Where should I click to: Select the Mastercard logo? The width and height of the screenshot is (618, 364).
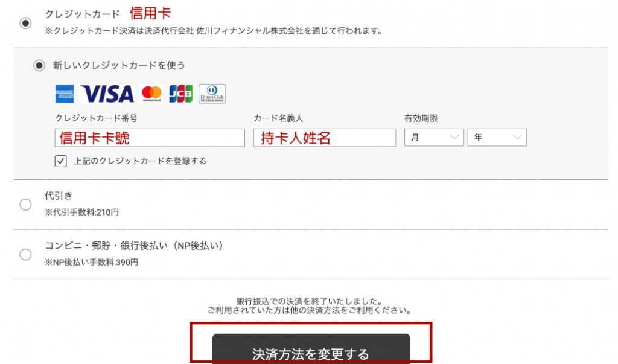point(152,94)
